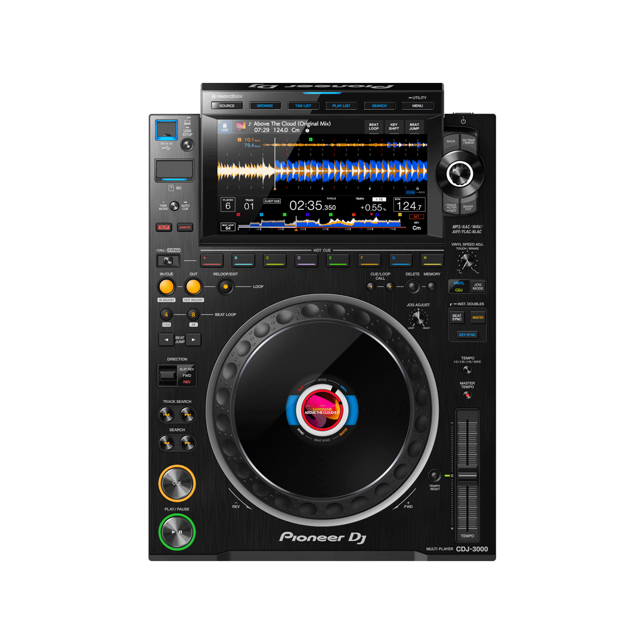The image size is (644, 644).
Task: Hit the large orange-ringed CUE button
Action: coord(177,484)
